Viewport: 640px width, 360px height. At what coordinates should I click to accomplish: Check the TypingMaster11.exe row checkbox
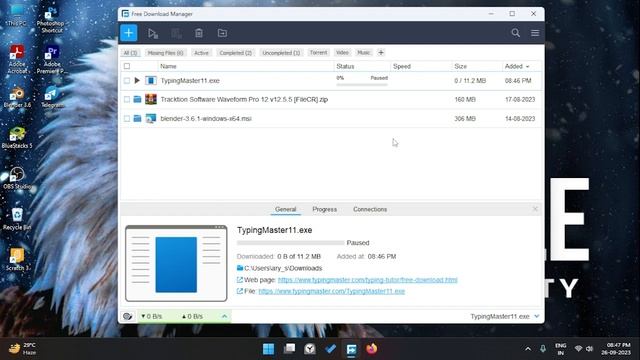coord(127,81)
